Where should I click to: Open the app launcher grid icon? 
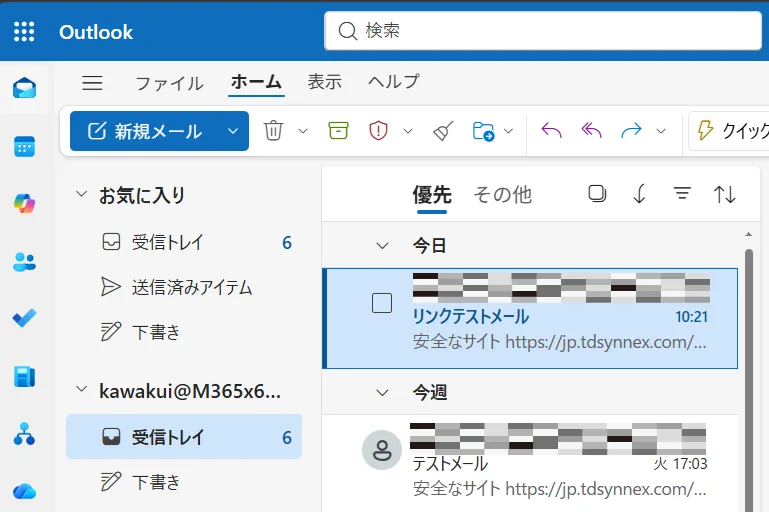[24, 32]
